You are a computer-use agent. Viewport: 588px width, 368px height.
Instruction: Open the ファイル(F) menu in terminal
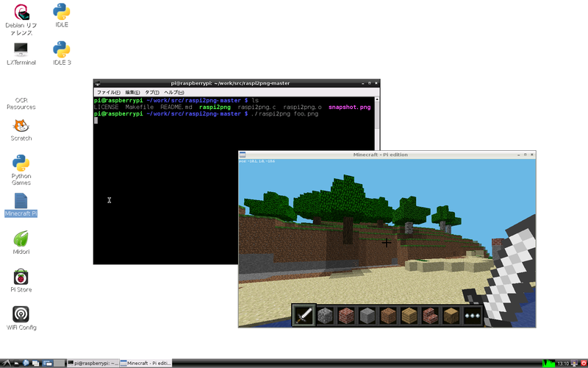pyautogui.click(x=108, y=93)
